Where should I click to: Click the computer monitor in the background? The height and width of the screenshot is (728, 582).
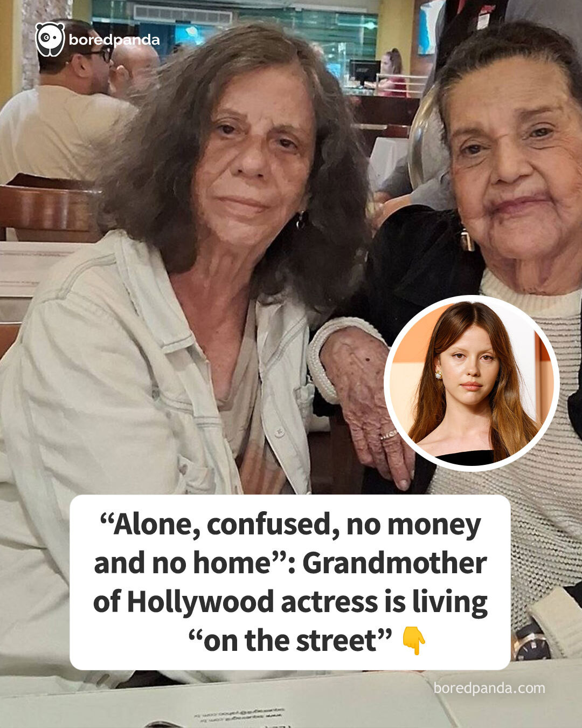point(364,71)
